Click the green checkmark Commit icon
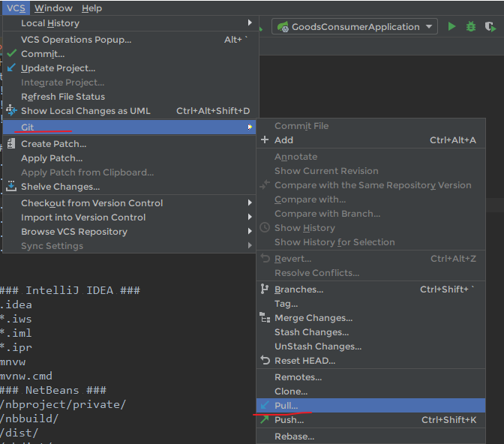 (x=11, y=53)
